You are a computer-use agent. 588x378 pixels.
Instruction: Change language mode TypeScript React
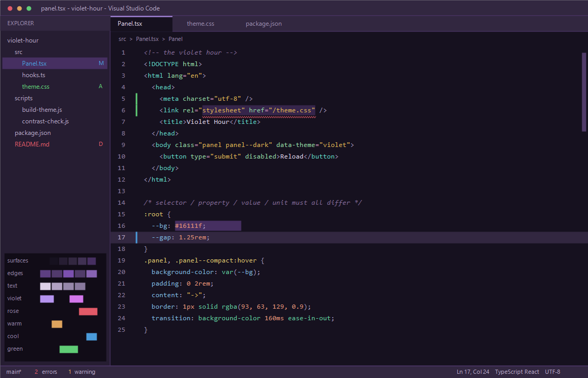click(517, 372)
